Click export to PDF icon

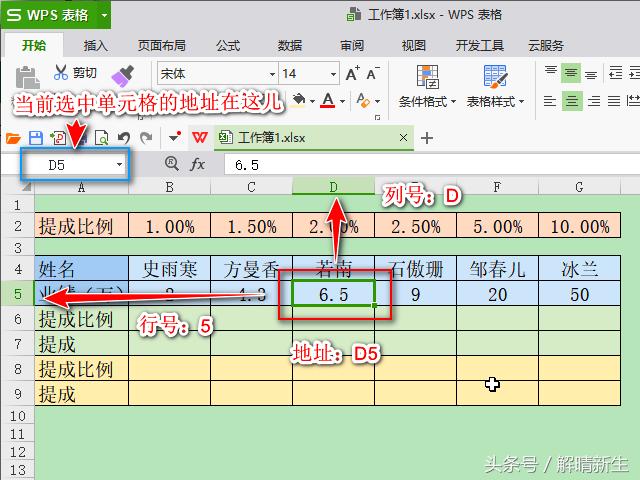coord(58,138)
